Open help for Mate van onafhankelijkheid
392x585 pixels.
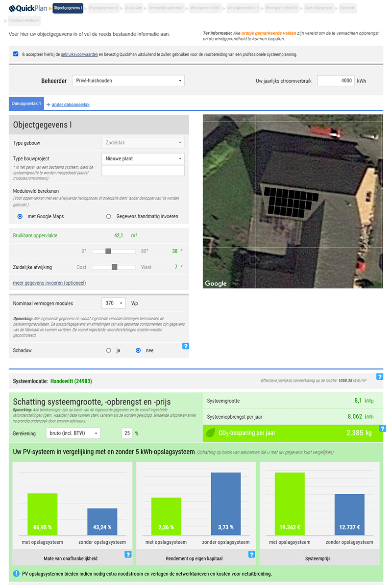click(x=128, y=555)
